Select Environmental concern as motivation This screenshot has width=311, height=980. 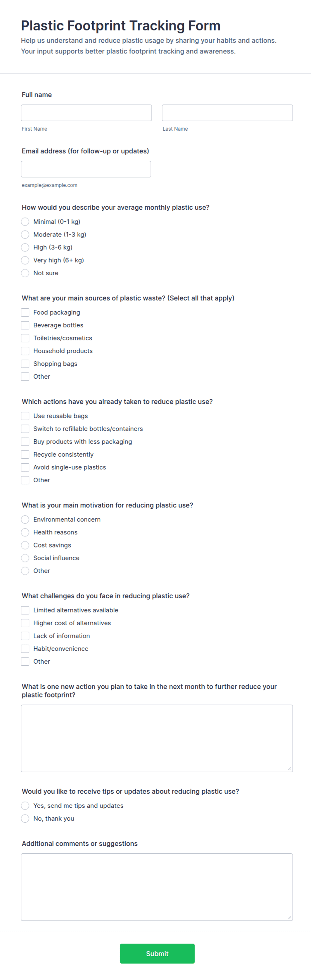tap(25, 519)
